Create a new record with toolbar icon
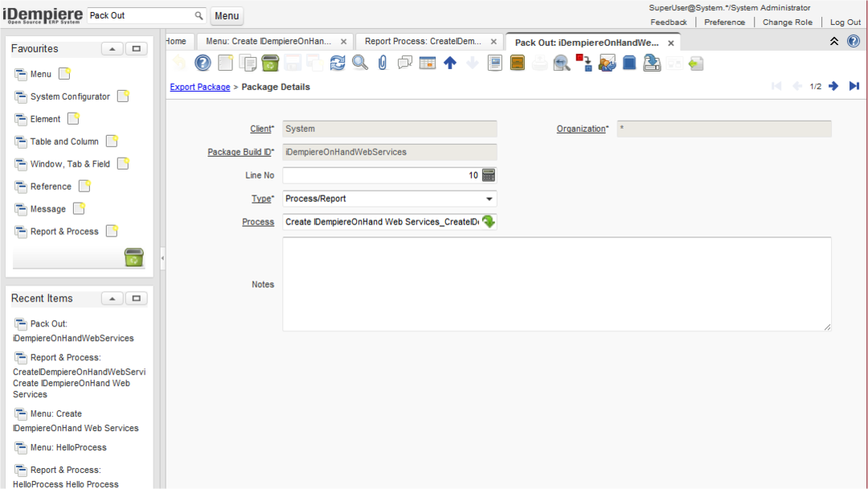868x489 pixels. (226, 63)
